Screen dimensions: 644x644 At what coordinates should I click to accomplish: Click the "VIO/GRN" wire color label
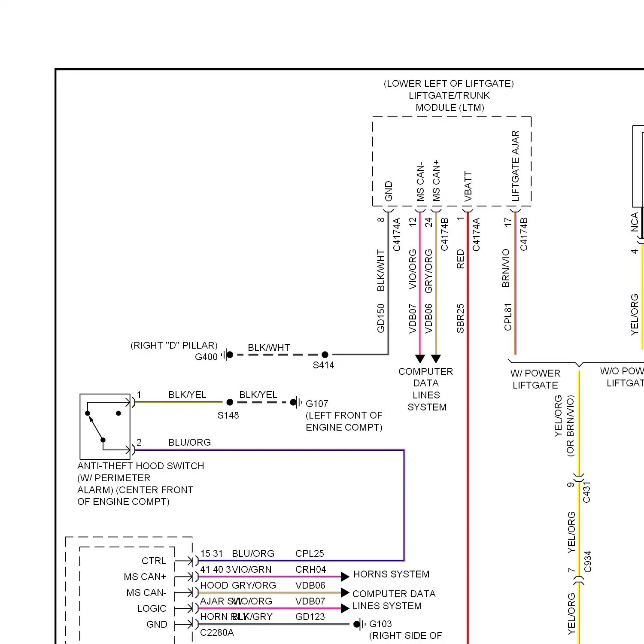tap(252, 569)
